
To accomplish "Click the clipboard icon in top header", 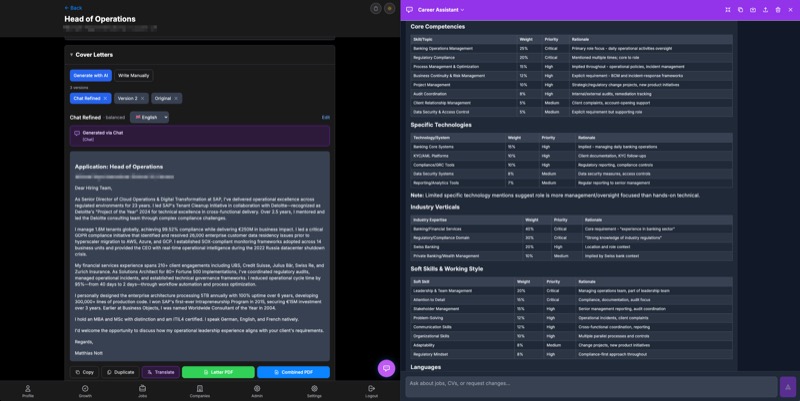I will pyautogui.click(x=376, y=9).
